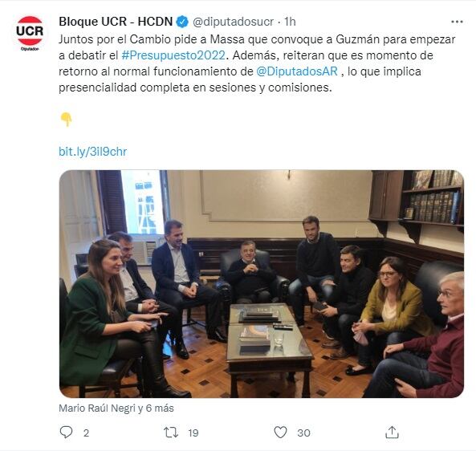Click the UCR Diputados profile avatar

[x=30, y=33]
